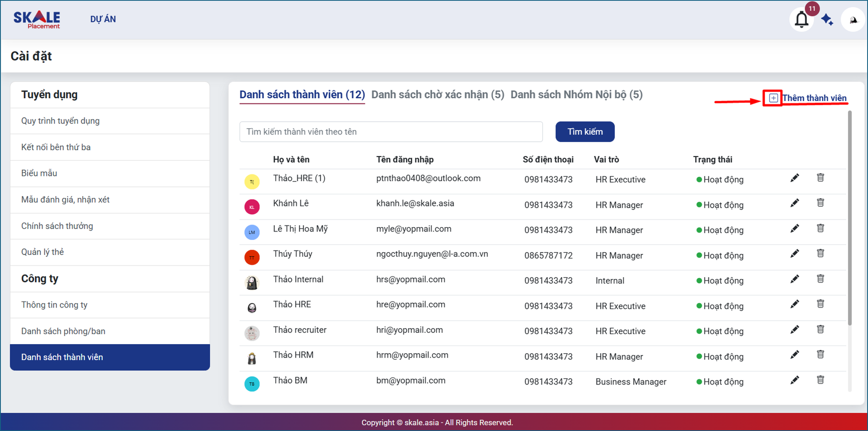Open Quy trình tuyển dụng in sidebar
The image size is (868, 431).
point(60,121)
